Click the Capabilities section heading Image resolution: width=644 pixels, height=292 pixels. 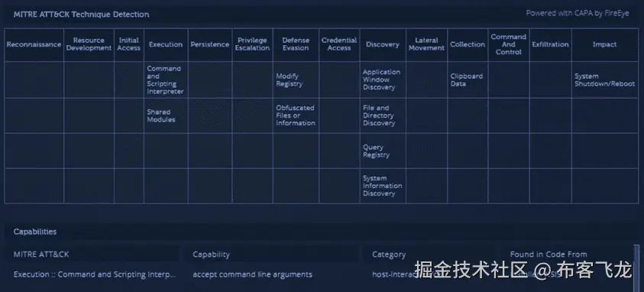pos(35,232)
